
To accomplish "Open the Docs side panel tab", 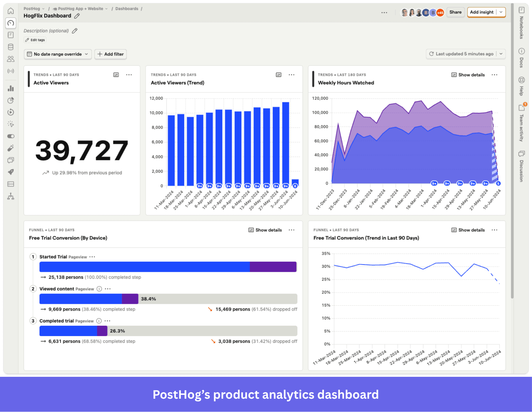I will (x=521, y=58).
